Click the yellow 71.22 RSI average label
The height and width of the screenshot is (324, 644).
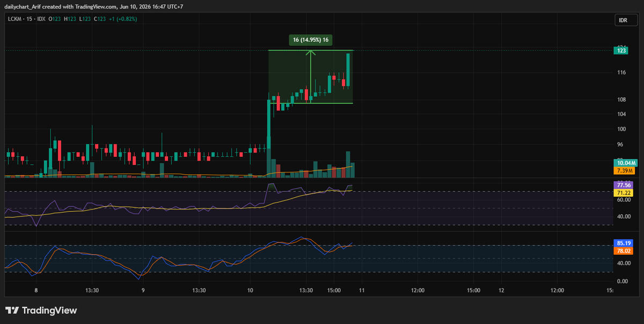point(624,192)
